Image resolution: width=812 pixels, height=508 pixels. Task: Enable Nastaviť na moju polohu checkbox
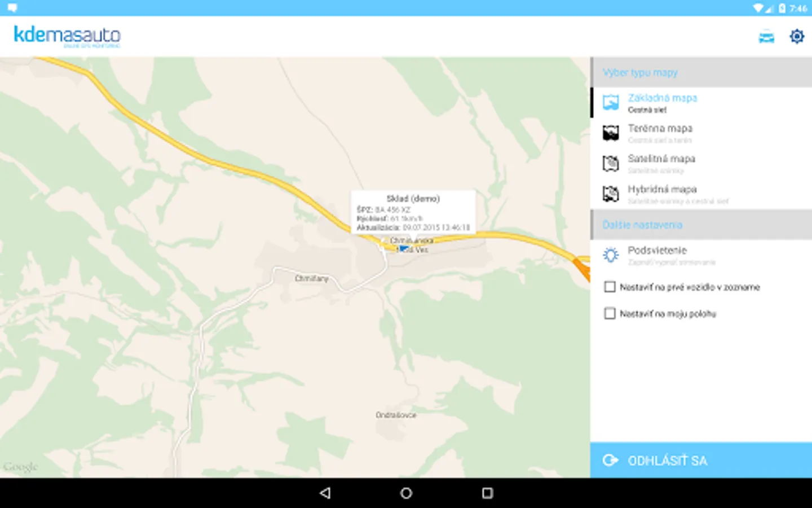(x=610, y=313)
